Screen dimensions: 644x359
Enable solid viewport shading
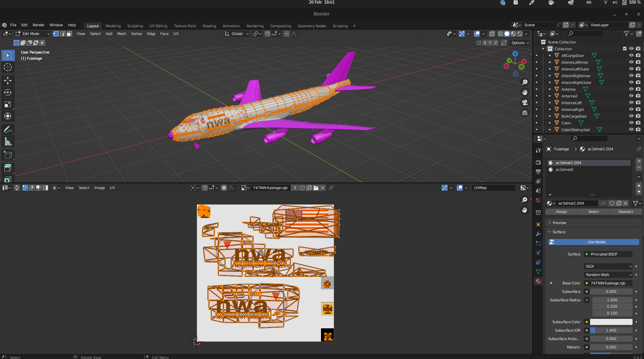pyautogui.click(x=507, y=34)
